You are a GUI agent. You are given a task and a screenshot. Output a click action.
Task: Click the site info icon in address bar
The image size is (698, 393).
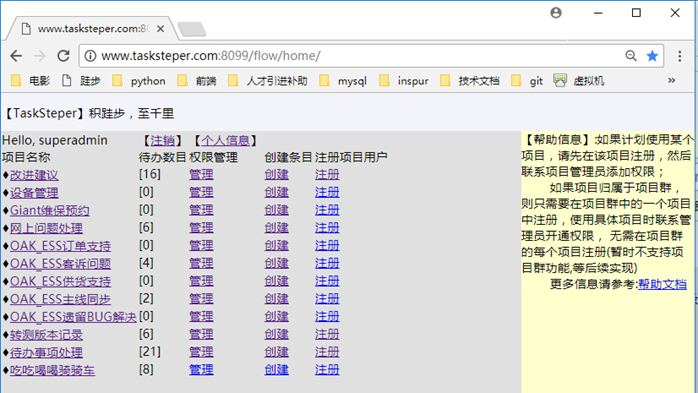pyautogui.click(x=90, y=56)
